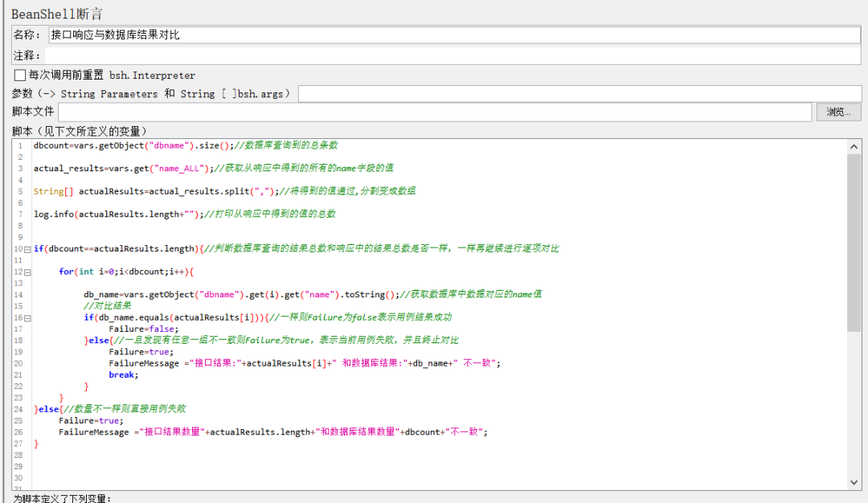Click the for(int i=0;i<dbcount;i++) line

click(x=126, y=272)
